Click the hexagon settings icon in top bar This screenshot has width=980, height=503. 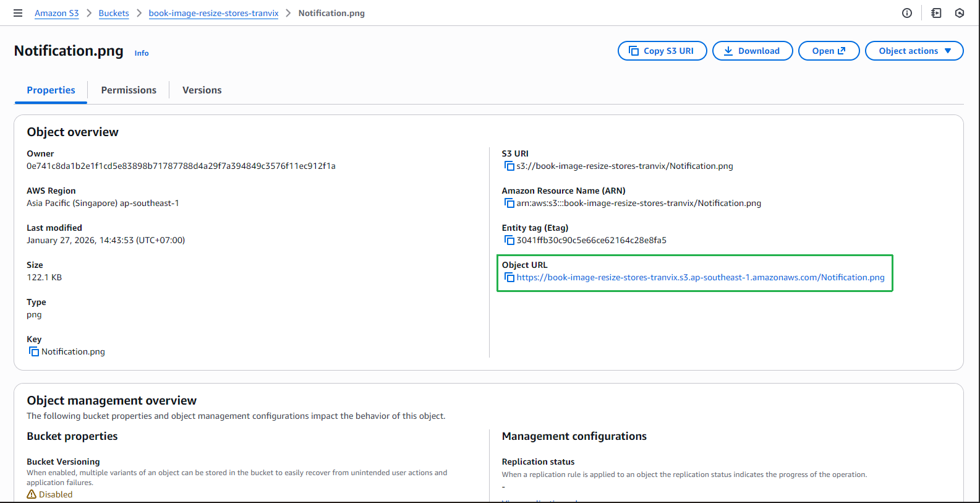[x=960, y=13]
